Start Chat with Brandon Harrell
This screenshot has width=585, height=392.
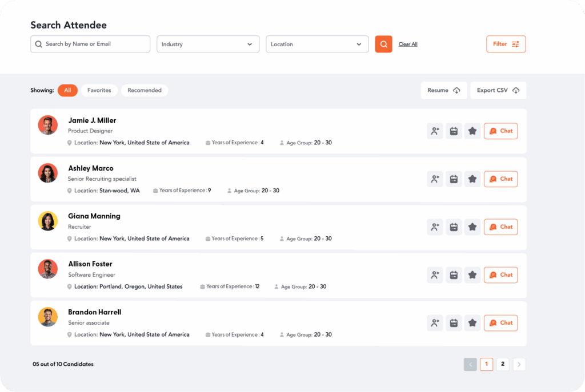(x=500, y=323)
